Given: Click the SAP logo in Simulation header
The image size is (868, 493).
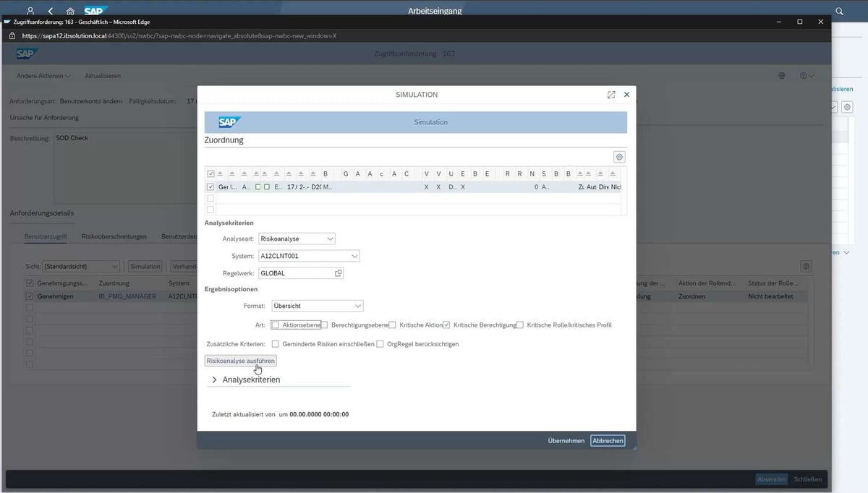Looking at the screenshot, I should [229, 122].
